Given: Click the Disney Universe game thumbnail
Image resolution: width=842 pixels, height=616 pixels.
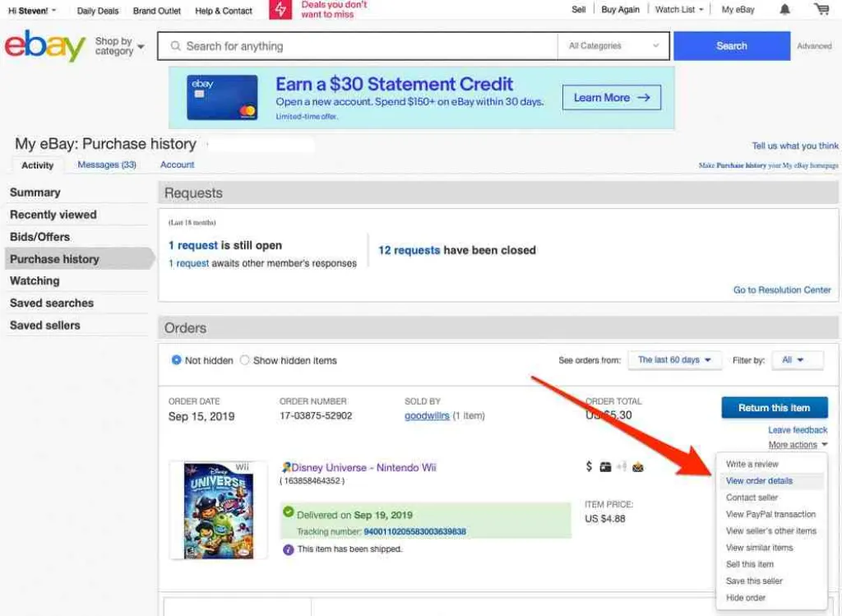Looking at the screenshot, I should [218, 510].
